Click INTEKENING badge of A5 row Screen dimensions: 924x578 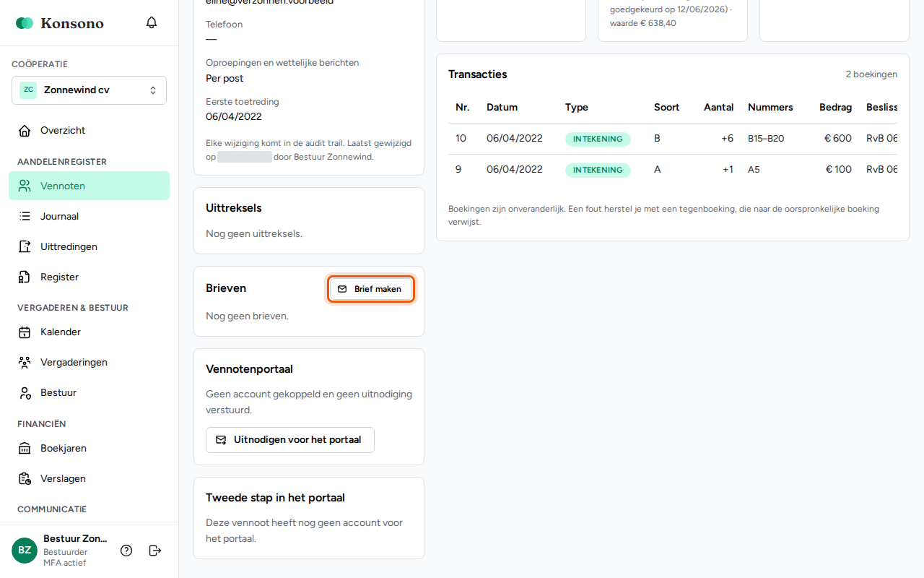598,171
